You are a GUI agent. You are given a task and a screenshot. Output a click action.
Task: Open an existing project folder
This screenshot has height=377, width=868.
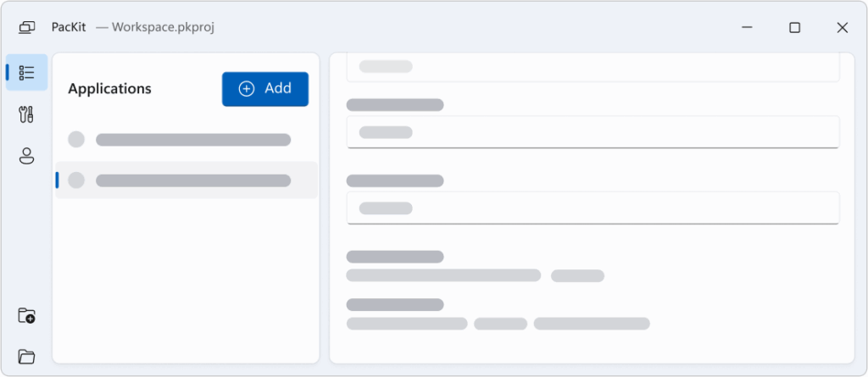coord(27,357)
